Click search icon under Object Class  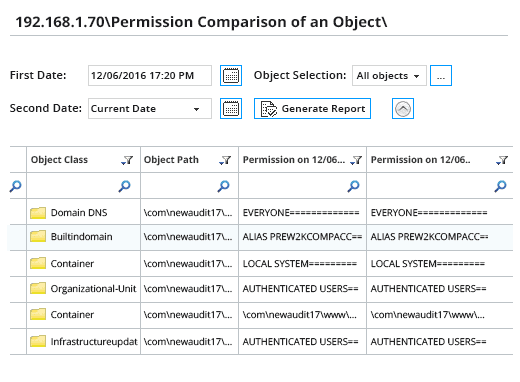[x=124, y=186]
